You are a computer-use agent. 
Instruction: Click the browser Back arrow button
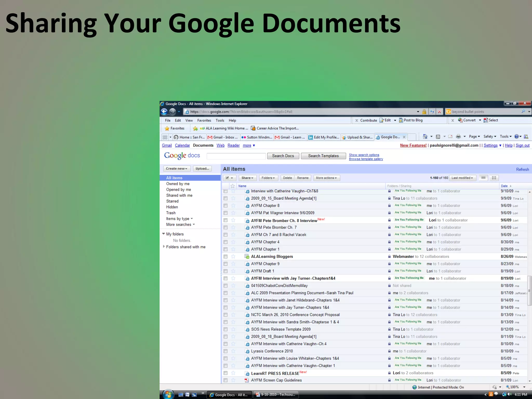pyautogui.click(x=164, y=112)
